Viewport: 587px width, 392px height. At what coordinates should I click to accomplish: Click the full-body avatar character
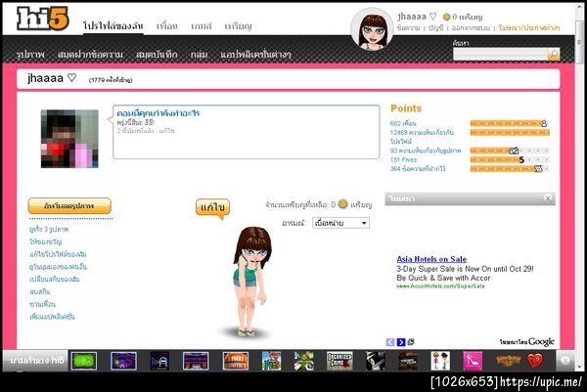[x=250, y=282]
